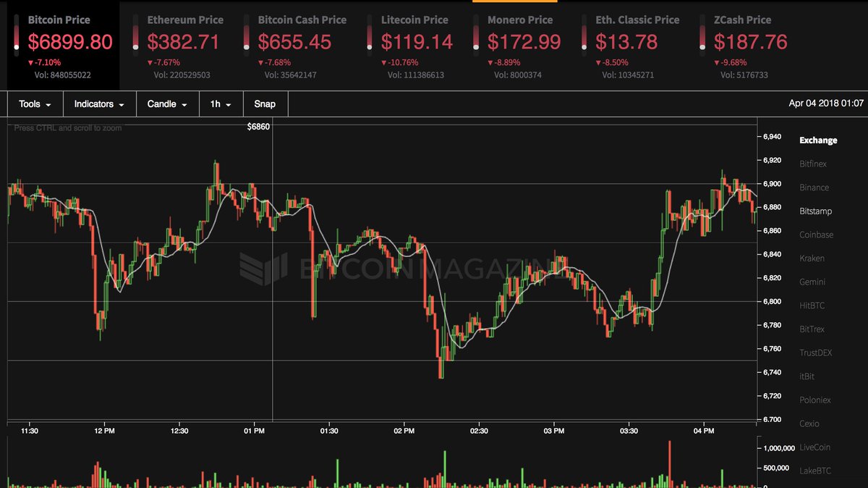Switch to Poloniex exchange
Image resolution: width=868 pixels, height=488 pixels.
point(814,400)
